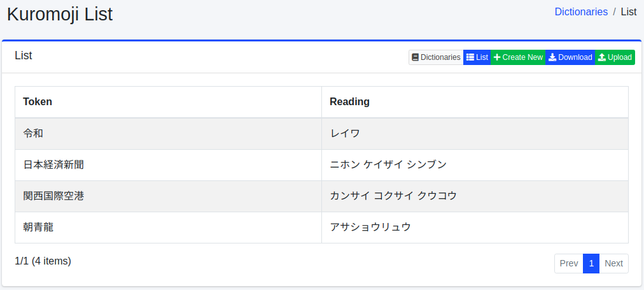This screenshot has height=290, width=644.
Task: Click the Download button label
Action: pyautogui.click(x=575, y=57)
